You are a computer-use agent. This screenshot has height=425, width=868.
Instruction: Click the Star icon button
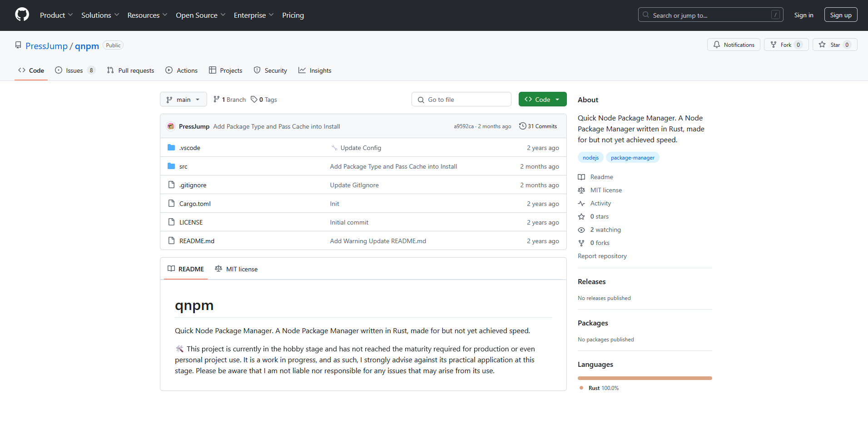coord(822,45)
